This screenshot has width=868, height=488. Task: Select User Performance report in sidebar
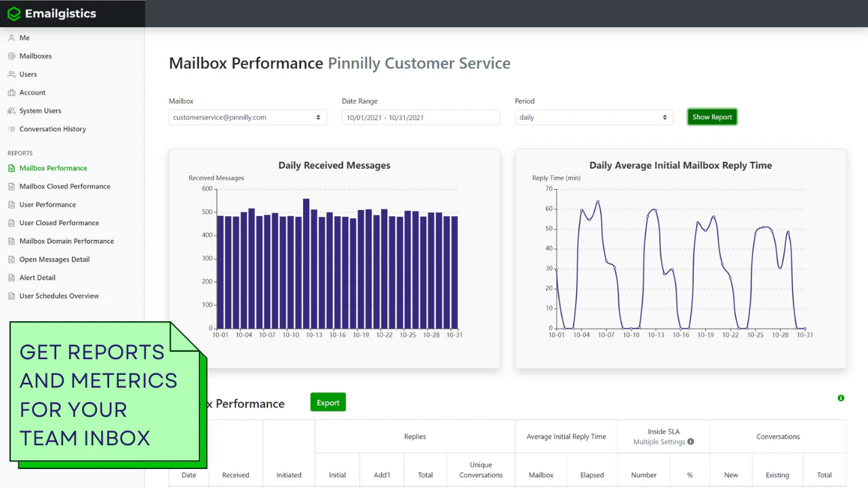[x=47, y=205]
